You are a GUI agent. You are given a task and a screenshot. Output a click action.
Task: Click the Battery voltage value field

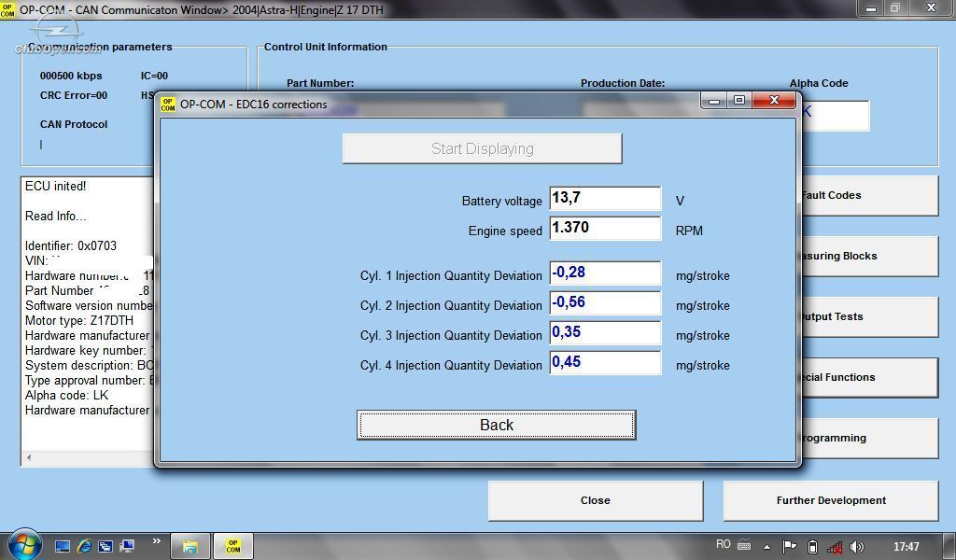pos(605,199)
